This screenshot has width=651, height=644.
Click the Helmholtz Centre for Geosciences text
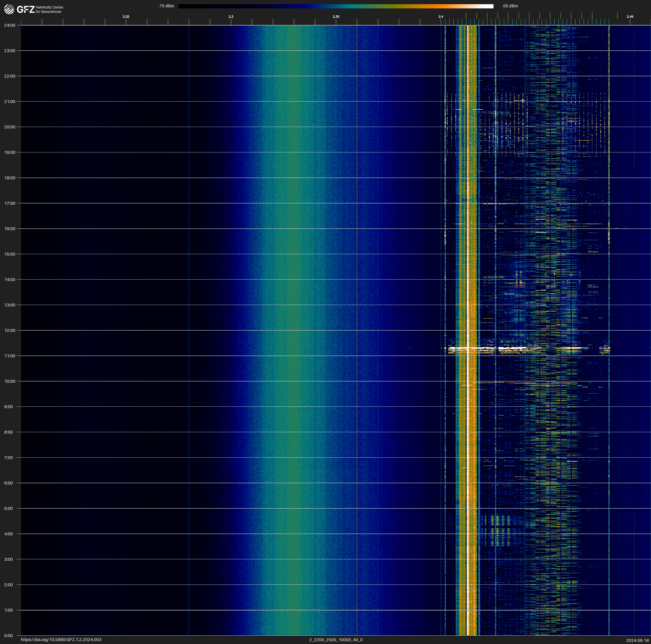pos(49,9)
